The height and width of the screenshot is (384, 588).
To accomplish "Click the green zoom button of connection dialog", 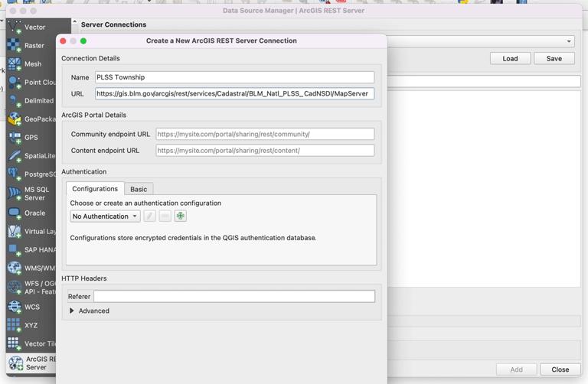I will pos(83,41).
